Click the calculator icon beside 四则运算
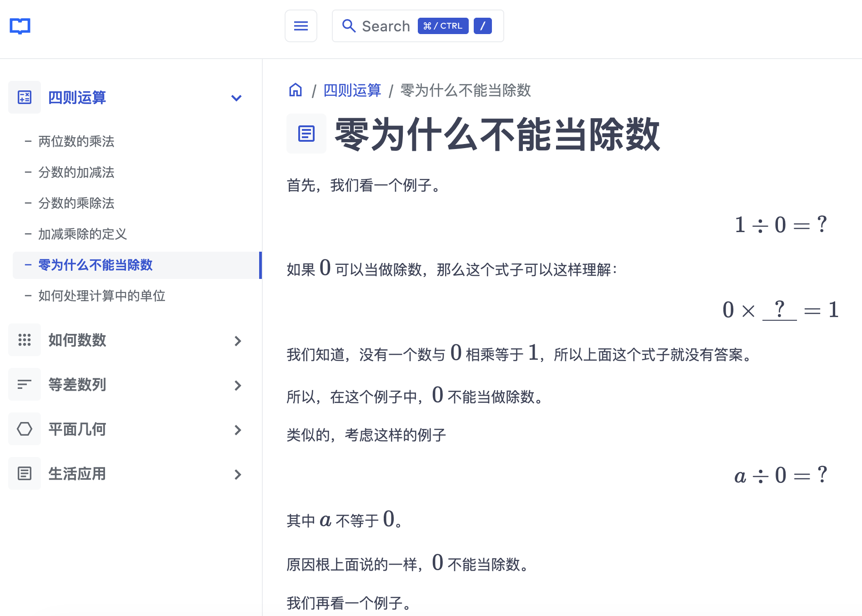The height and width of the screenshot is (616, 862). point(25,97)
